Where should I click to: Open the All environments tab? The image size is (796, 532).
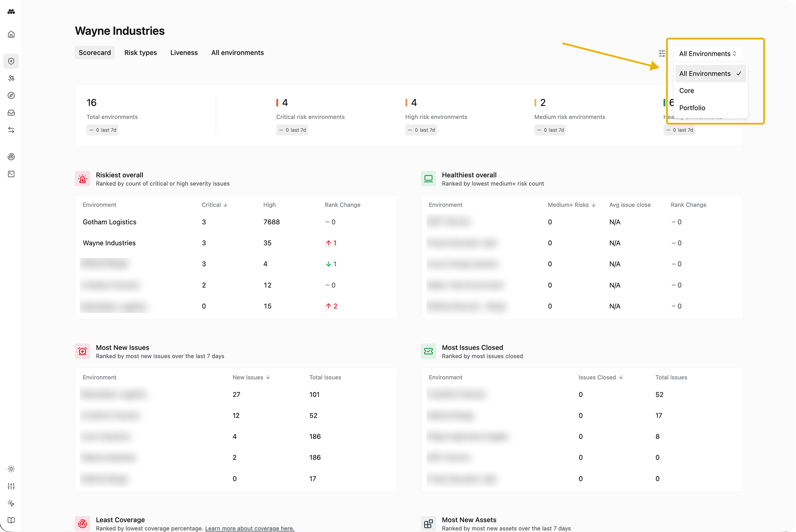[238, 53]
